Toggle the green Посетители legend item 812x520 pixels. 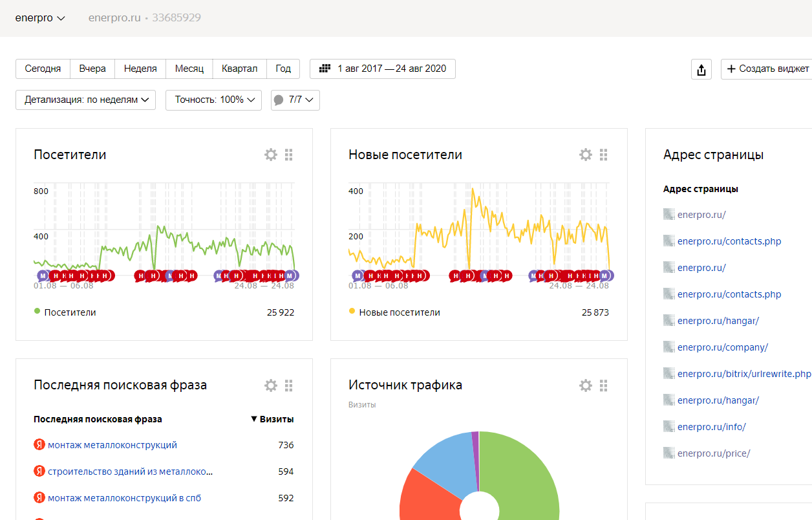pyautogui.click(x=65, y=312)
